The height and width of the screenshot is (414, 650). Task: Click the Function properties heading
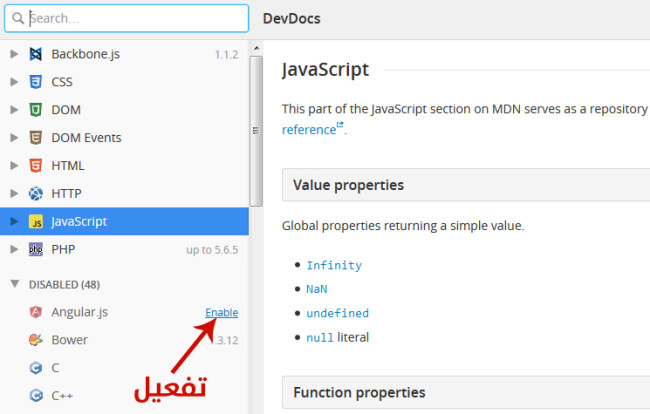(x=359, y=392)
